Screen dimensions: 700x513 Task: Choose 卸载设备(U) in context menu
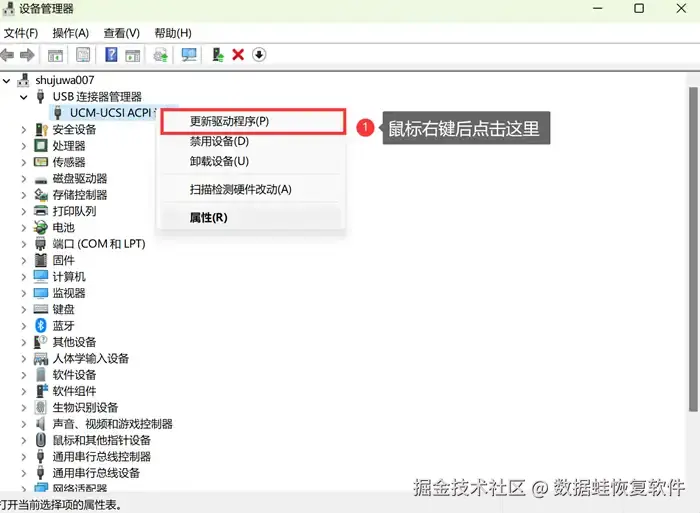click(x=253, y=161)
